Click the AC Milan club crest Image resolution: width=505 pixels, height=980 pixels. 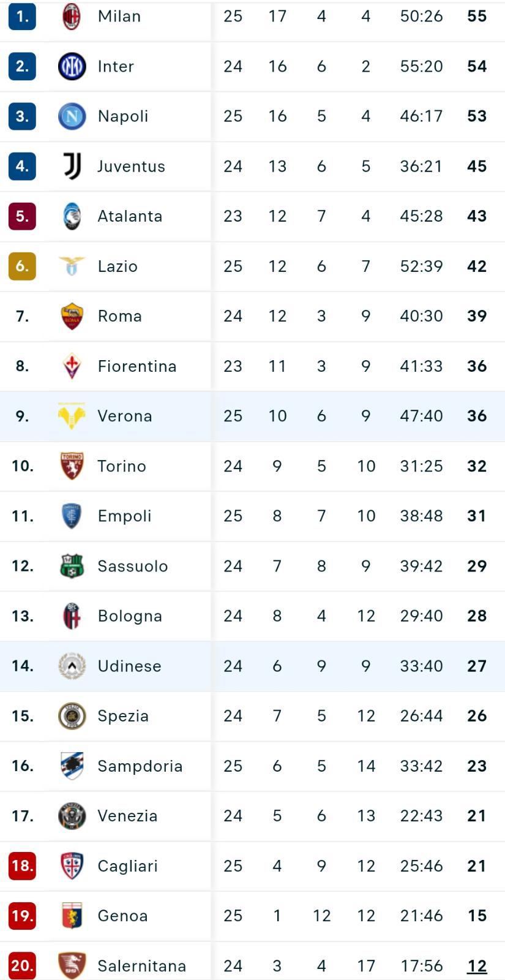point(72,17)
